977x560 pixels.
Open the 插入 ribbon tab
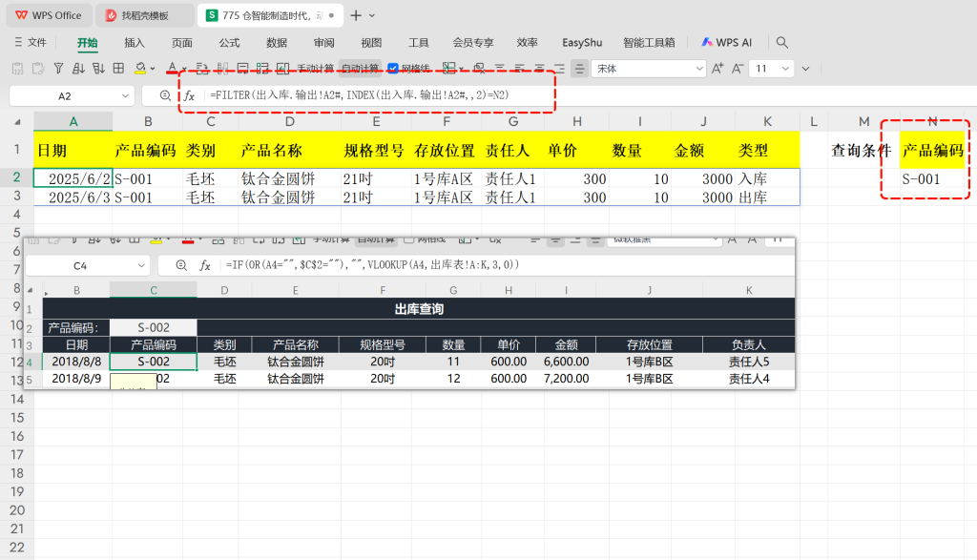coord(134,42)
